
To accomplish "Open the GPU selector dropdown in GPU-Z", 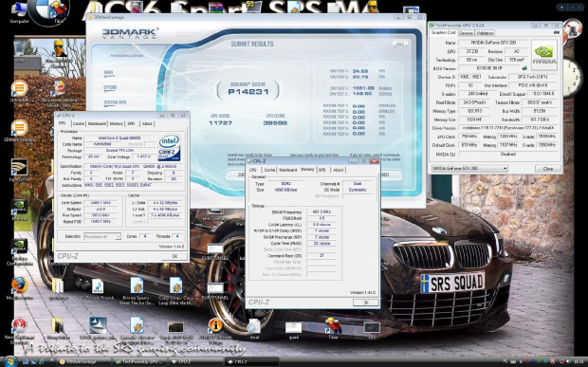I will 469,169.
